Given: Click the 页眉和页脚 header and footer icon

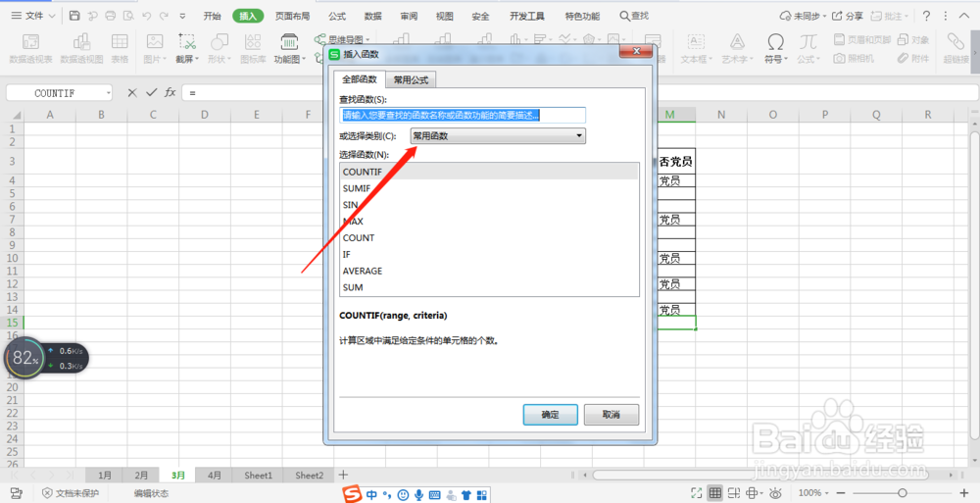Looking at the screenshot, I should coord(861,40).
